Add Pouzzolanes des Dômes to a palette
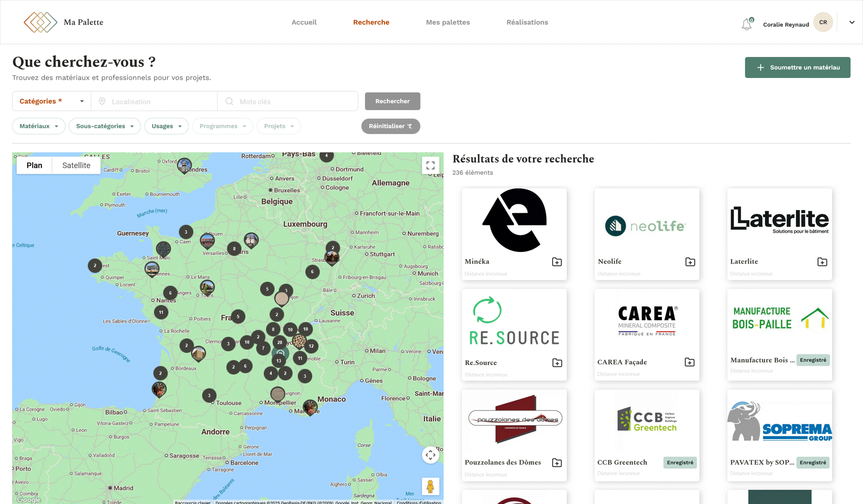The width and height of the screenshot is (863, 504). (x=557, y=462)
